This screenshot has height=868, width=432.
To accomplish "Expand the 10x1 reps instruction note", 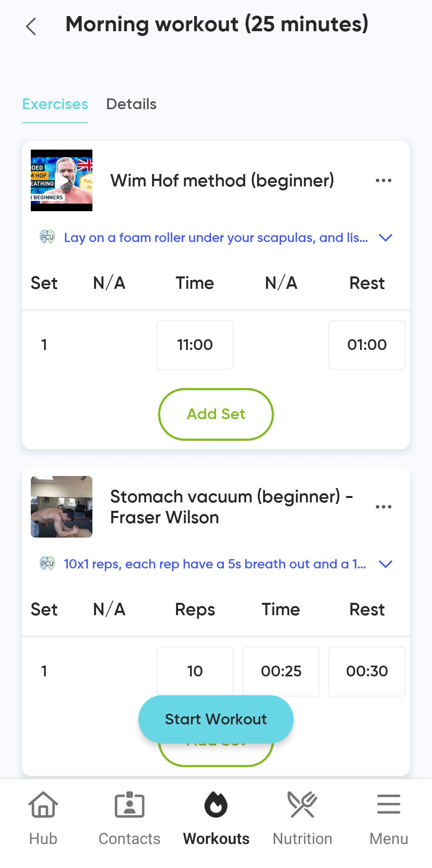I will click(x=386, y=564).
